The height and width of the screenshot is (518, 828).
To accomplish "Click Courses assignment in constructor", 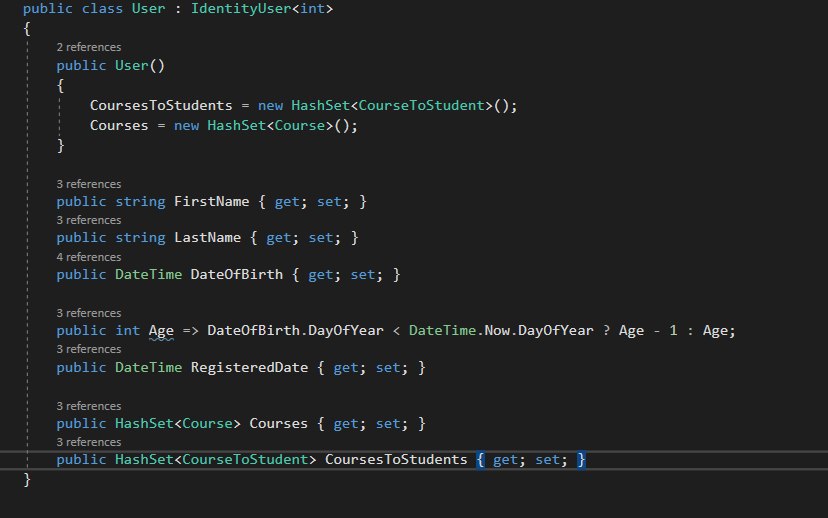I will (119, 126).
